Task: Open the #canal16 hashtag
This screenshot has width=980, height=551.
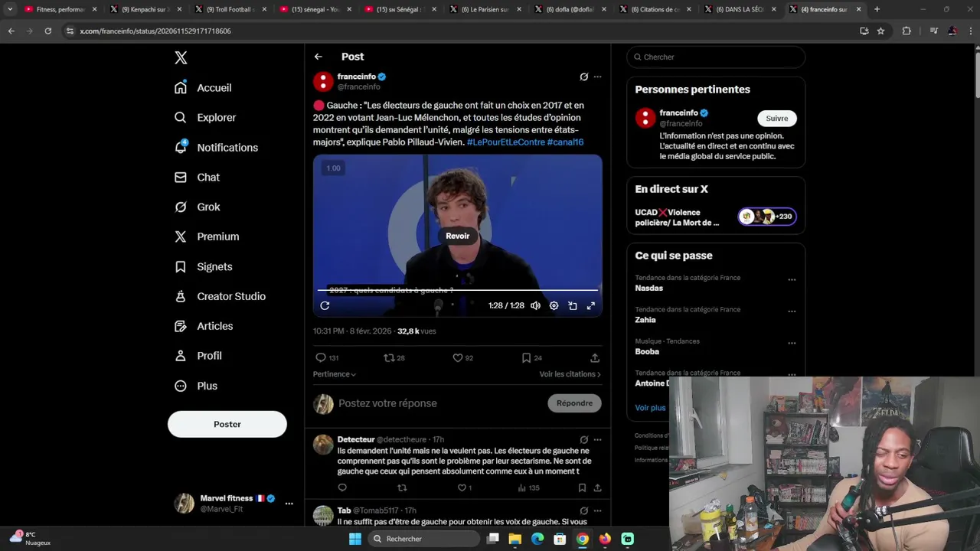Action: pyautogui.click(x=565, y=142)
